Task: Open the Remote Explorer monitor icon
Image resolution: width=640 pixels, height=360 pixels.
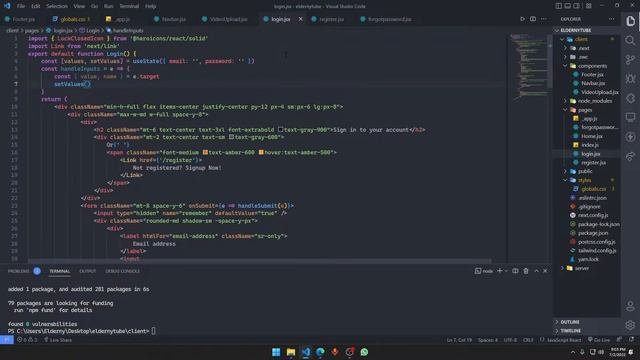Action: pos(630,118)
